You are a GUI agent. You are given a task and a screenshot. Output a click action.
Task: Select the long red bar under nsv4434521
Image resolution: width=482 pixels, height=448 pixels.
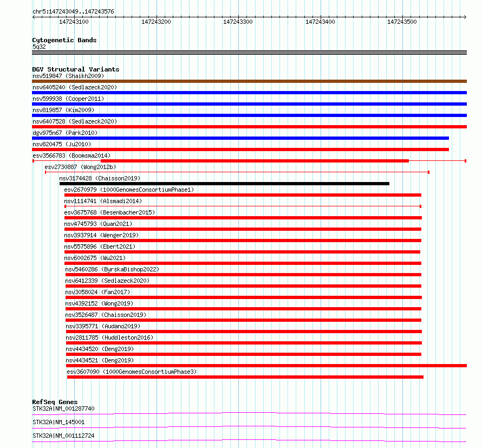tap(266, 366)
